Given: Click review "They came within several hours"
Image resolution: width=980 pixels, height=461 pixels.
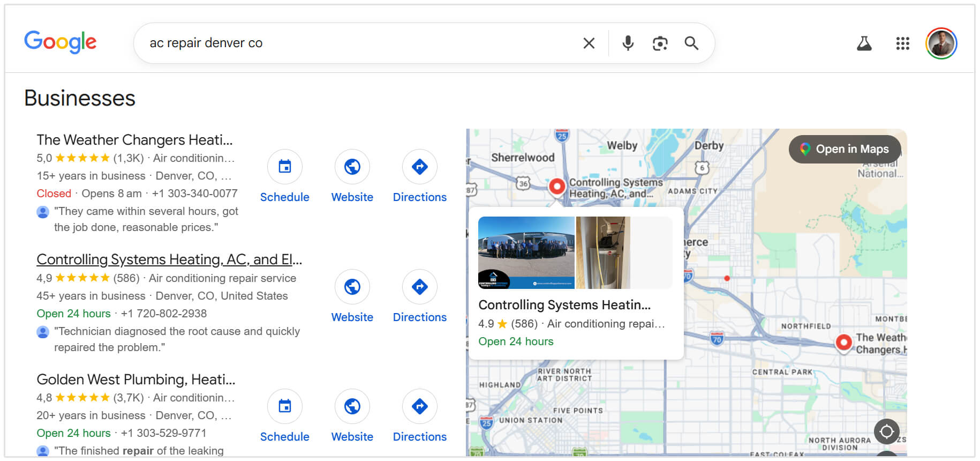Looking at the screenshot, I should coord(146,219).
